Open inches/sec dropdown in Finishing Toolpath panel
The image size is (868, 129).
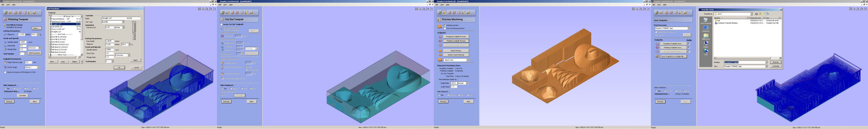point(34,48)
